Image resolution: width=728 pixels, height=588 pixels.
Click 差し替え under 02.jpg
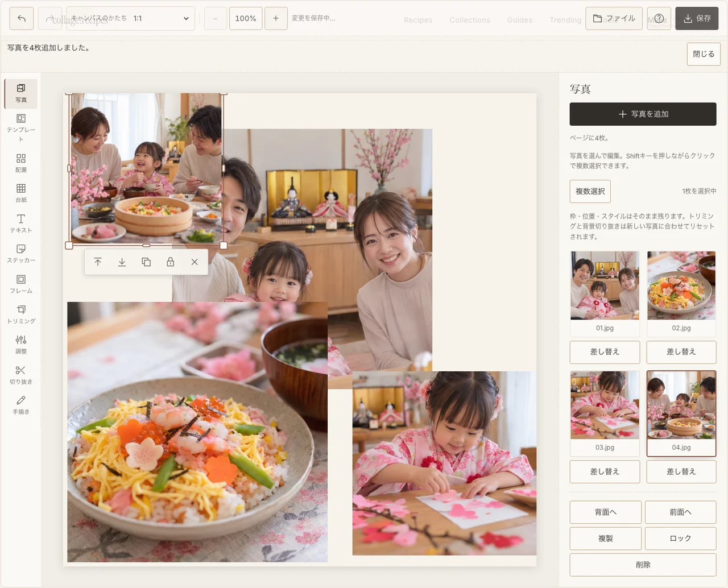click(x=681, y=352)
